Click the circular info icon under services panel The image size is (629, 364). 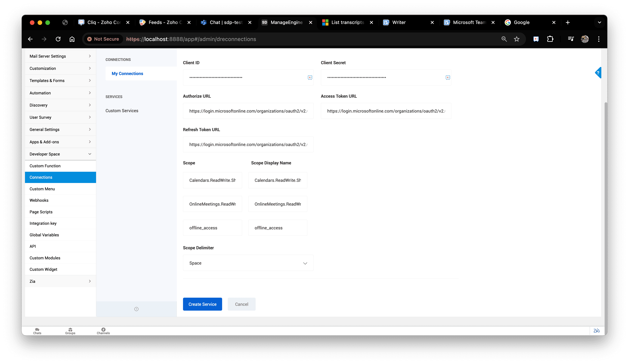[136, 309]
